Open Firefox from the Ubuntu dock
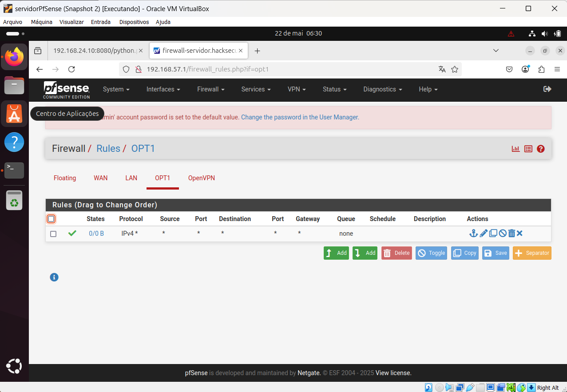Image resolution: width=567 pixels, height=392 pixels. 14,56
